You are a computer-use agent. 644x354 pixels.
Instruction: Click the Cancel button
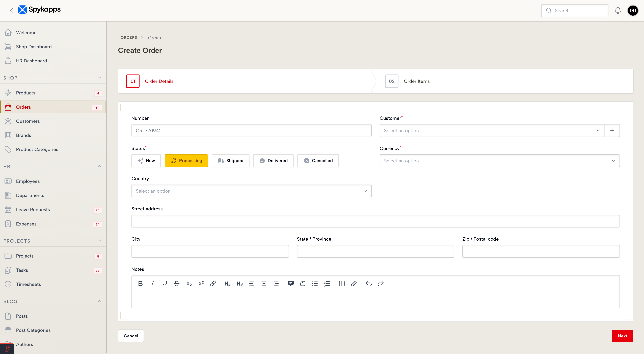(x=131, y=336)
